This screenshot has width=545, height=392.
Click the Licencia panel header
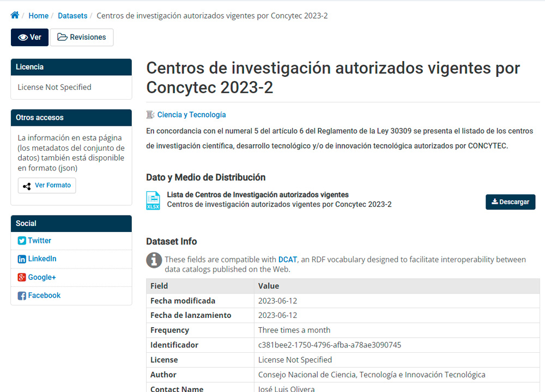click(71, 67)
